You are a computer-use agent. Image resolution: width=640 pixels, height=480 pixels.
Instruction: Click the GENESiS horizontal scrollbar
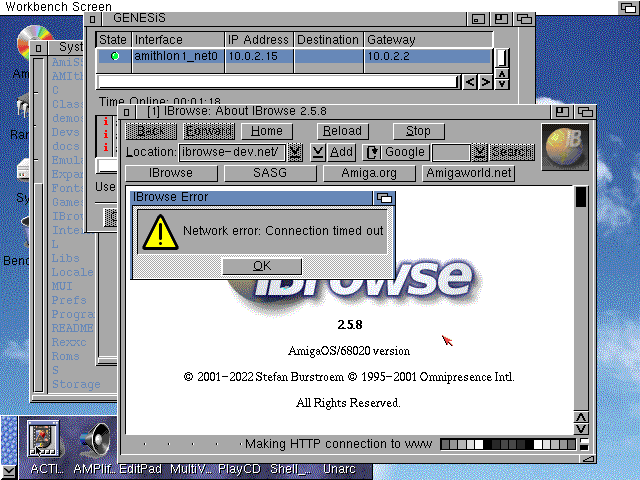(279, 82)
